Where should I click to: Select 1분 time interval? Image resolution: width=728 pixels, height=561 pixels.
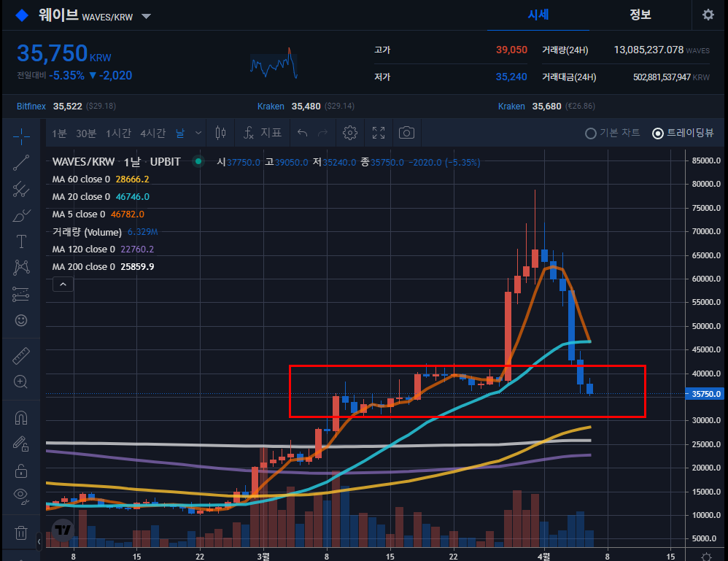pyautogui.click(x=59, y=134)
